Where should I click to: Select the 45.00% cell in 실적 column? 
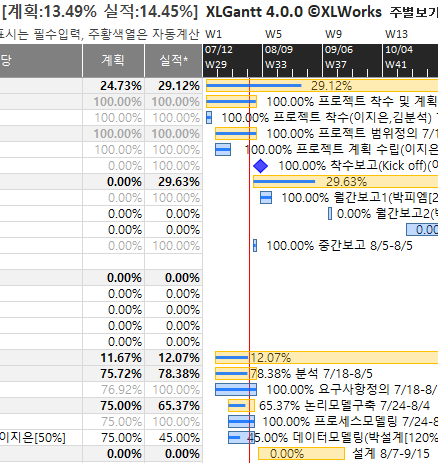pyautogui.click(x=173, y=438)
